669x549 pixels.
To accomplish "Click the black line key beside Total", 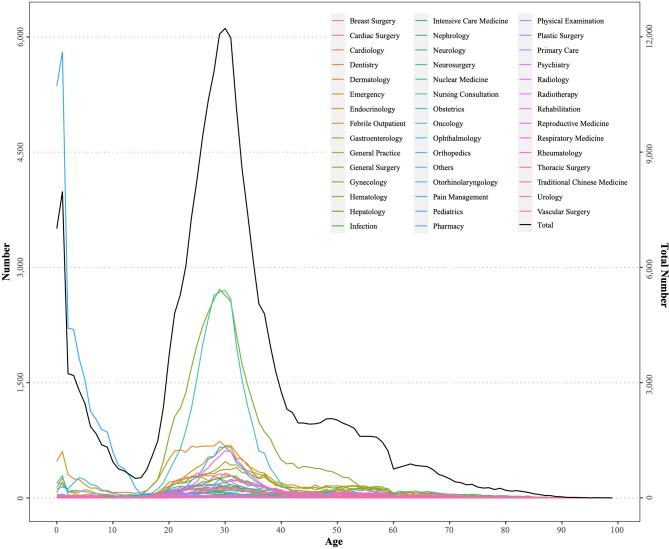I will (526, 225).
